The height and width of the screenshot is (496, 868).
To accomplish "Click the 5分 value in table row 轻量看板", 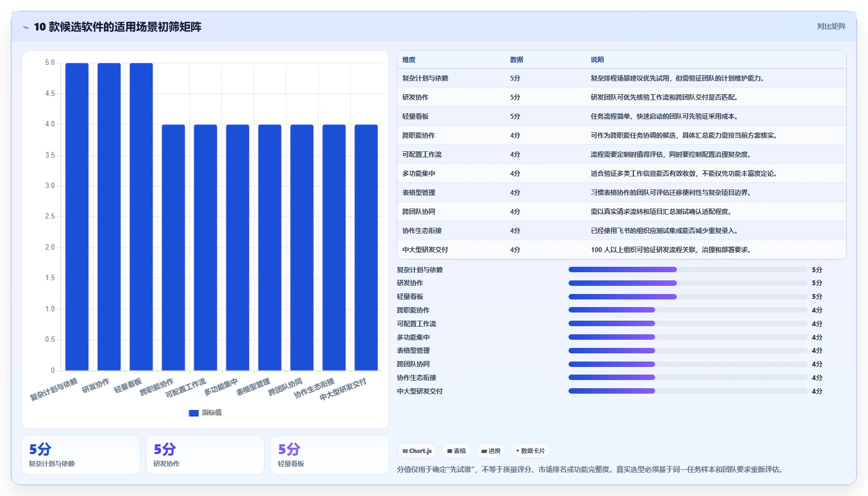I will 515,117.
